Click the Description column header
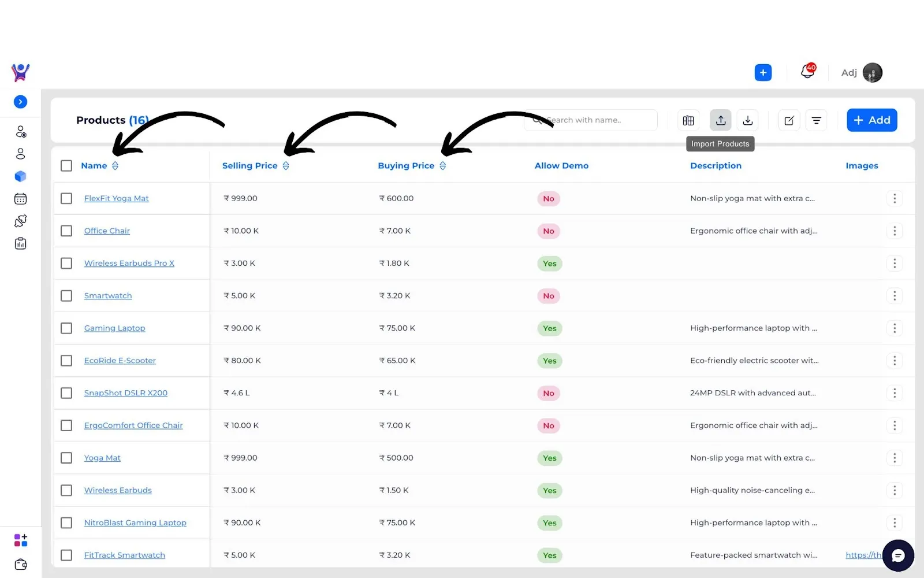This screenshot has height=578, width=924. coord(716,166)
